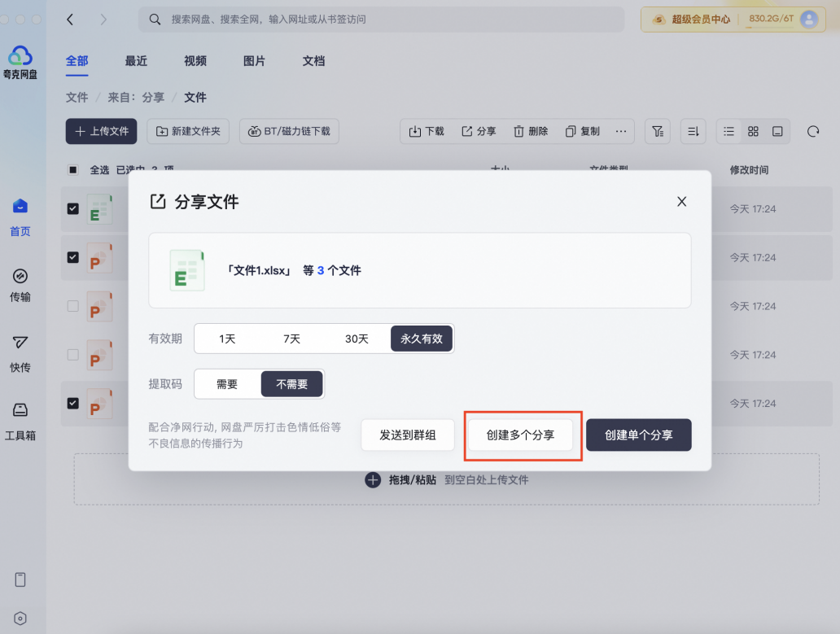Open the 工具箱 toolbox sidebar icon
The image size is (840, 634).
[20, 410]
